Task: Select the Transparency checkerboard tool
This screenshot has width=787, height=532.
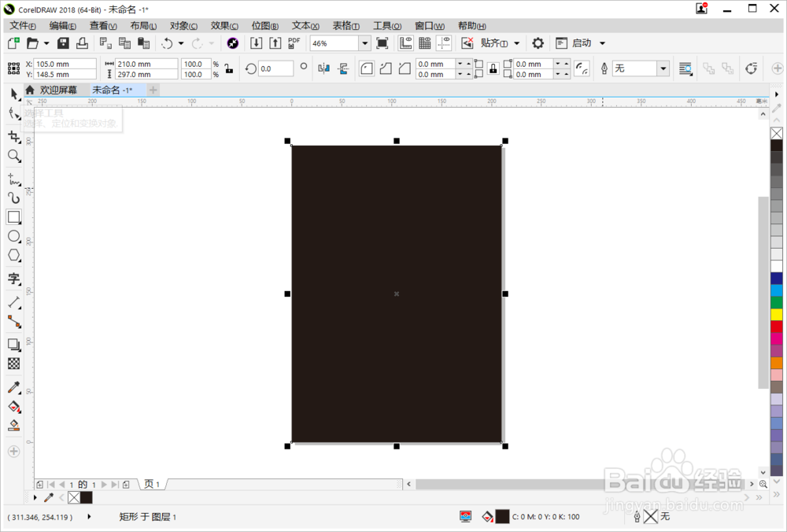Action: point(14,364)
